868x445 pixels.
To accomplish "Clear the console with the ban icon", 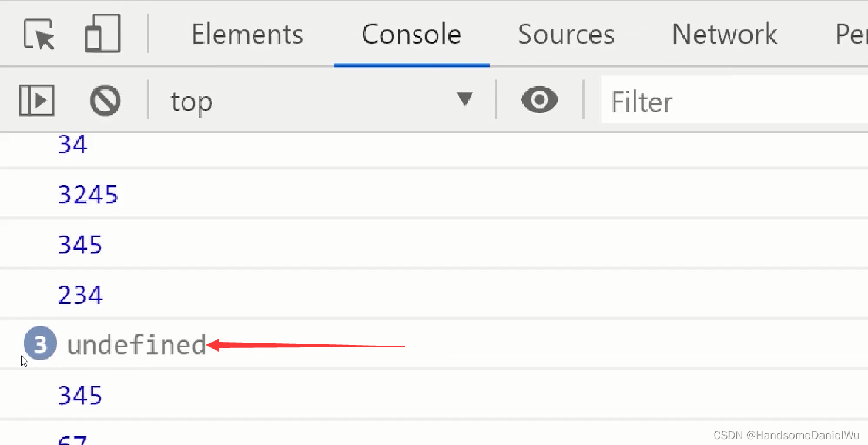I will click(105, 101).
